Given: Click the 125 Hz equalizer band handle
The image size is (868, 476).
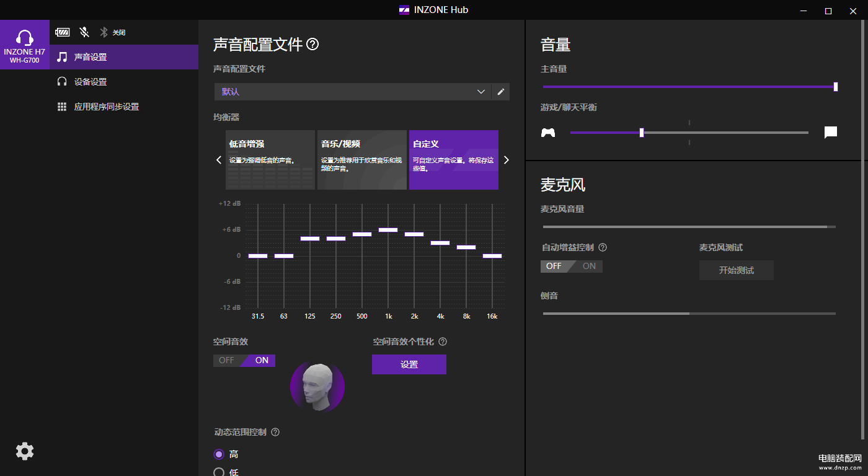Looking at the screenshot, I should tap(310, 239).
